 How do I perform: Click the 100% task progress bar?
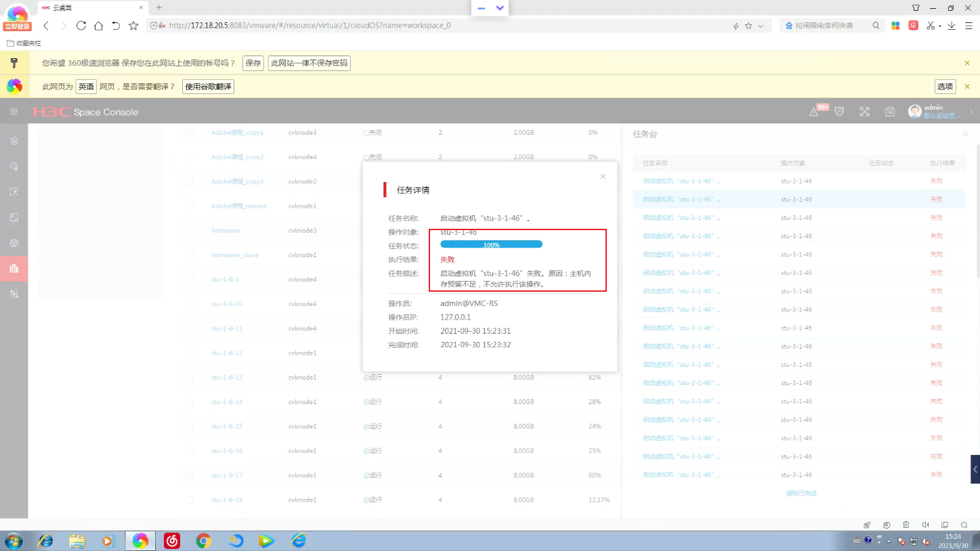tap(491, 244)
